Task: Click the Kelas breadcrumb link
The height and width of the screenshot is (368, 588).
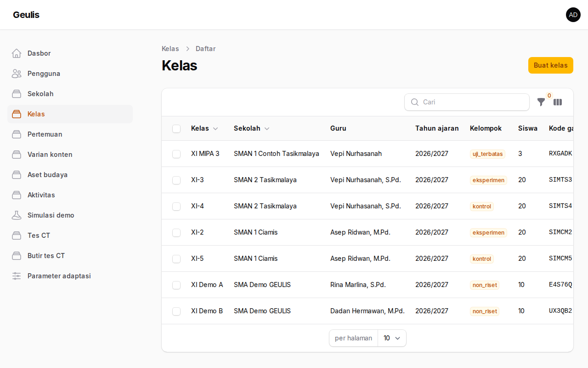Action: point(170,49)
